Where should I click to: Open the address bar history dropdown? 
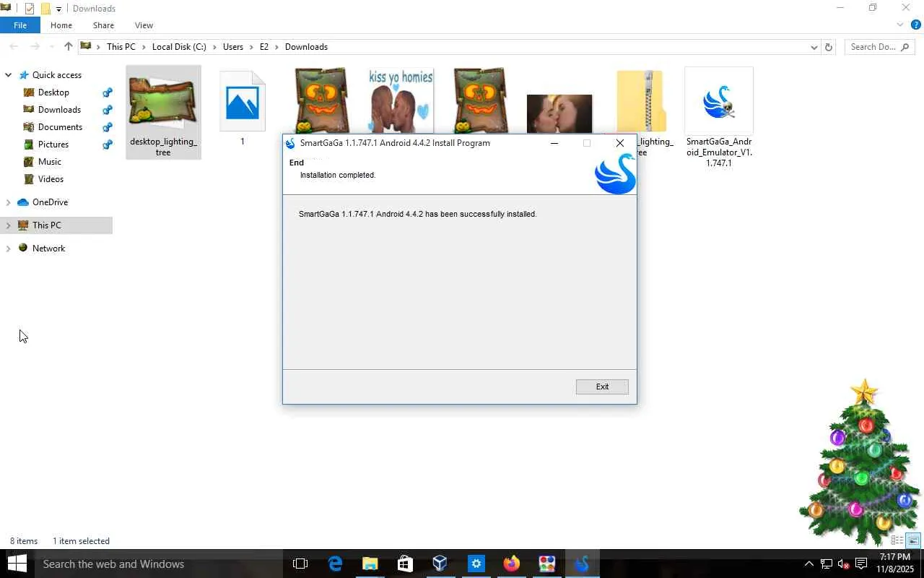(814, 47)
